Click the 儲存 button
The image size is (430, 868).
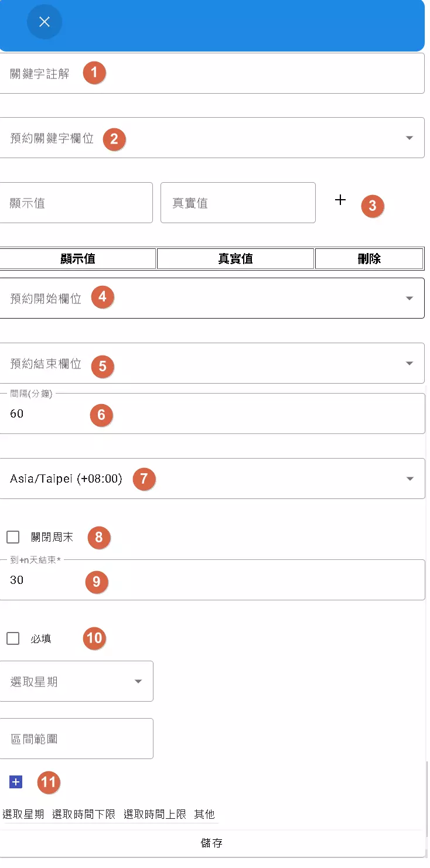pyautogui.click(x=211, y=843)
